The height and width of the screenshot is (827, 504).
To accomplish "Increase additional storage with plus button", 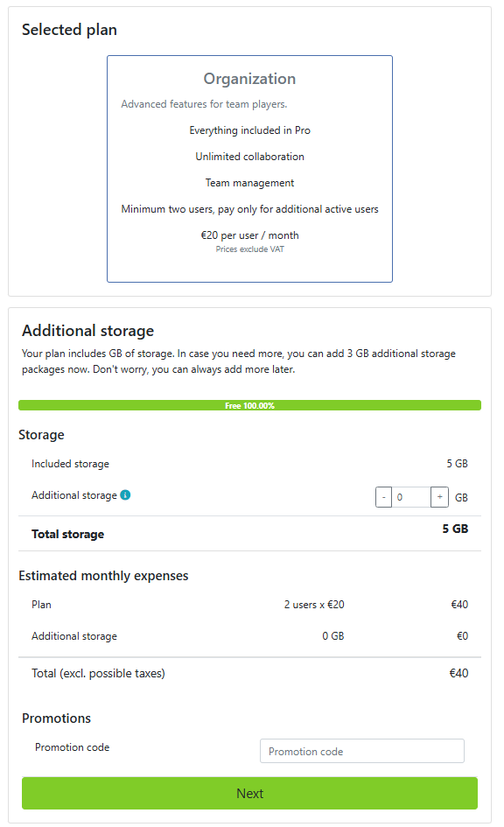I will click(439, 497).
